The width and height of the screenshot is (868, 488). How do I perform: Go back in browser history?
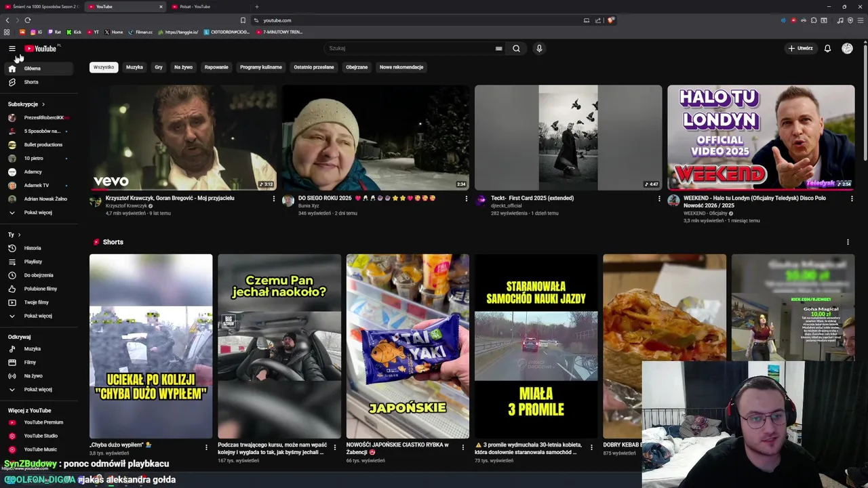[x=7, y=20]
